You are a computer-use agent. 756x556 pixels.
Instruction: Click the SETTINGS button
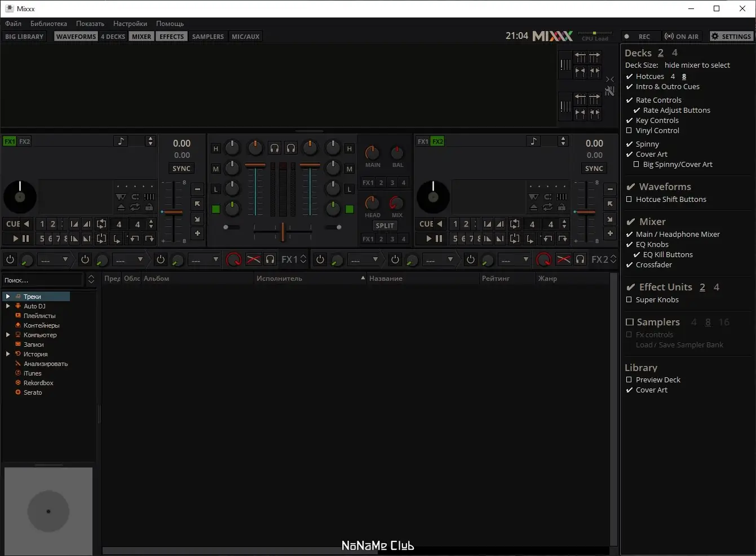click(731, 37)
